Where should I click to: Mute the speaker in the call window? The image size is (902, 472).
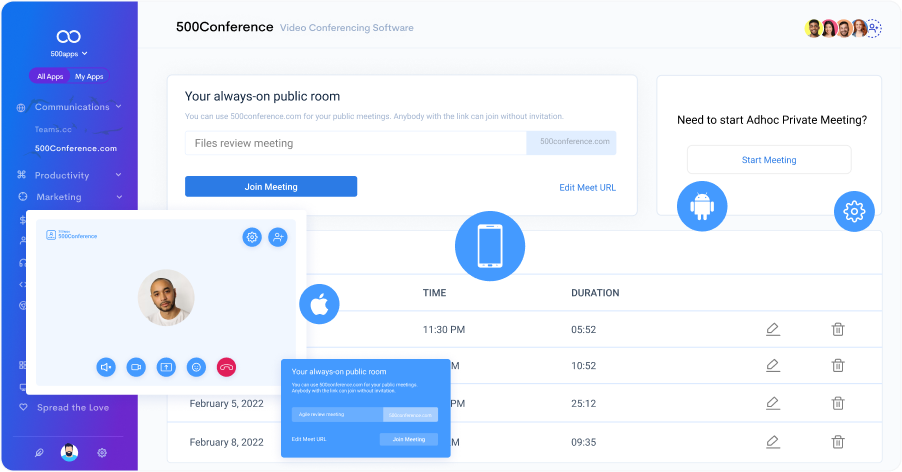pos(106,367)
